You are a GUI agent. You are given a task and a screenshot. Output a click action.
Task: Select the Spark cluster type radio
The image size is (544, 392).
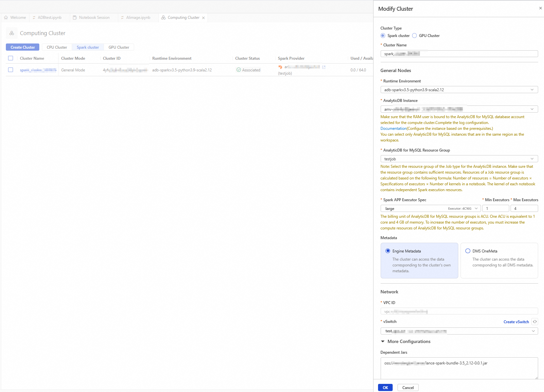click(383, 36)
